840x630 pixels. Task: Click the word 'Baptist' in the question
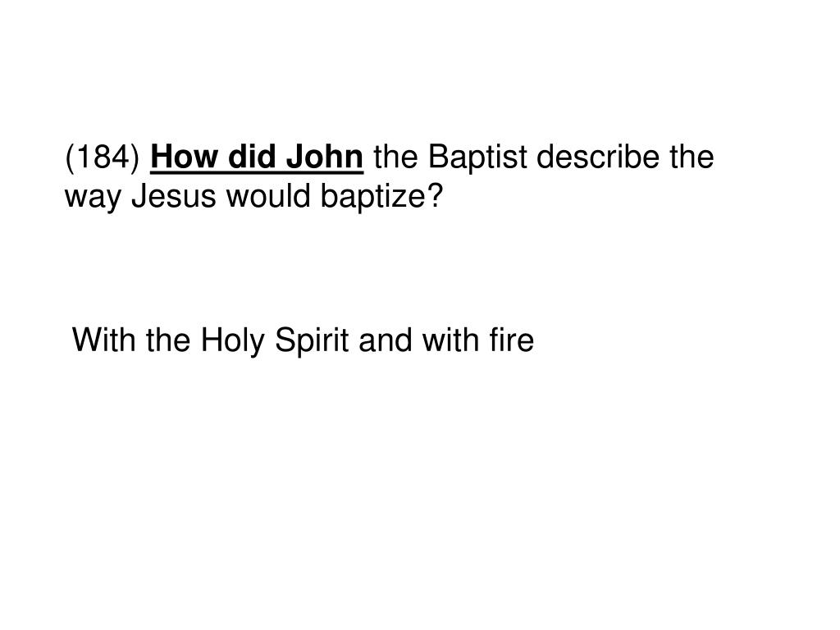(x=478, y=158)
